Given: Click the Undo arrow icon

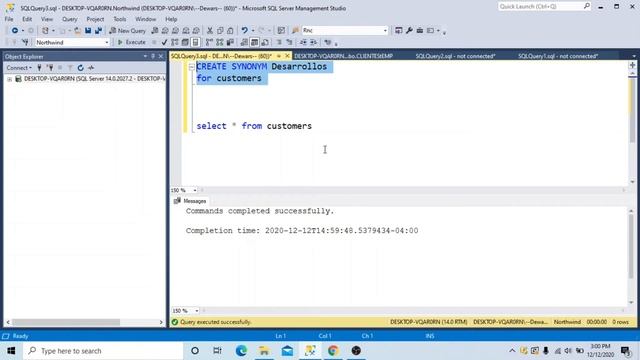Looking at the screenshot, I should coord(244,31).
